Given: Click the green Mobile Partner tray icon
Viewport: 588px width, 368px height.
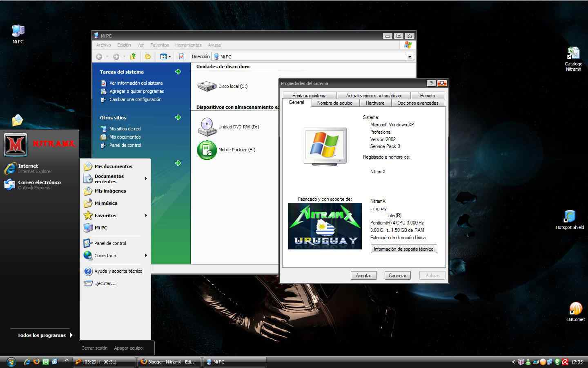Looking at the screenshot, I should pos(557,362).
